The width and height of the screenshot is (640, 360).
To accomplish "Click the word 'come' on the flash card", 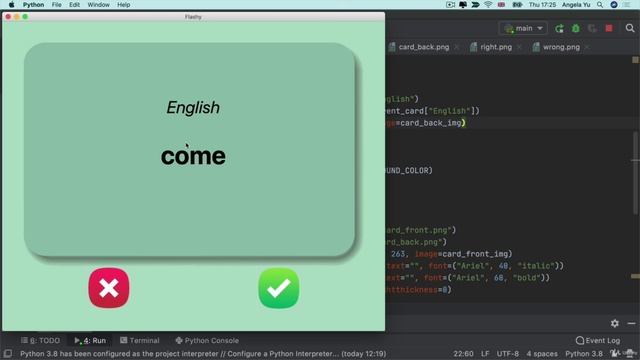I will pos(193,156).
